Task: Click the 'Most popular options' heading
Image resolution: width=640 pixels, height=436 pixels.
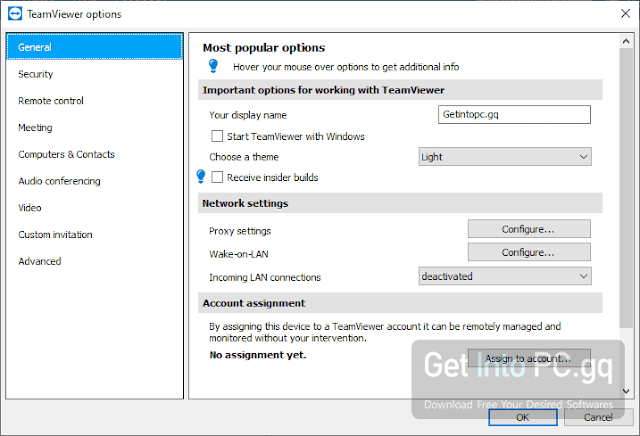Action: 264,48
